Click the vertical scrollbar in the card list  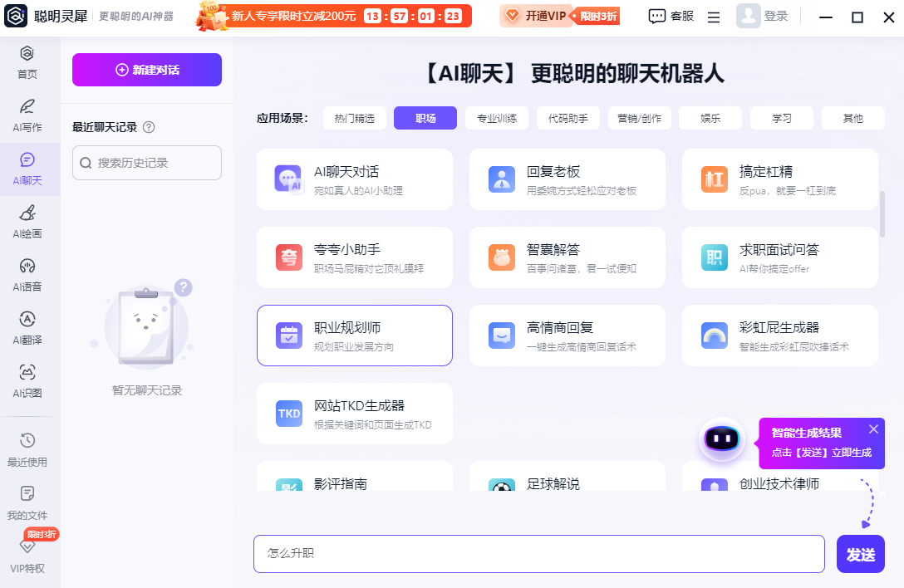tap(882, 214)
